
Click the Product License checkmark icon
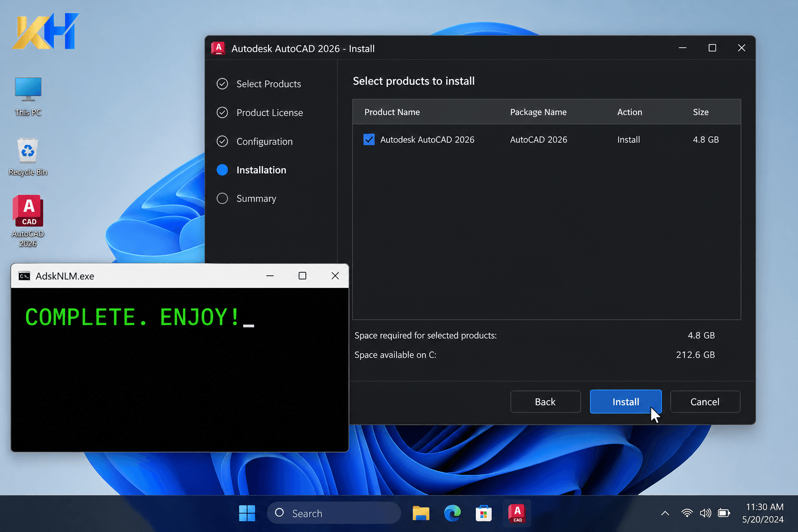(222, 113)
